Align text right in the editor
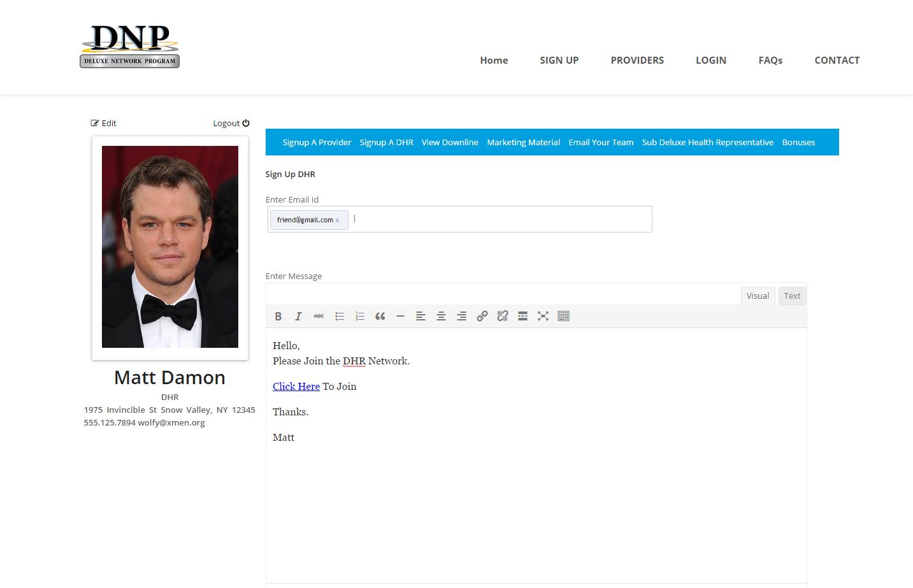Viewport: 913px width, 588px height. pyautogui.click(x=461, y=316)
